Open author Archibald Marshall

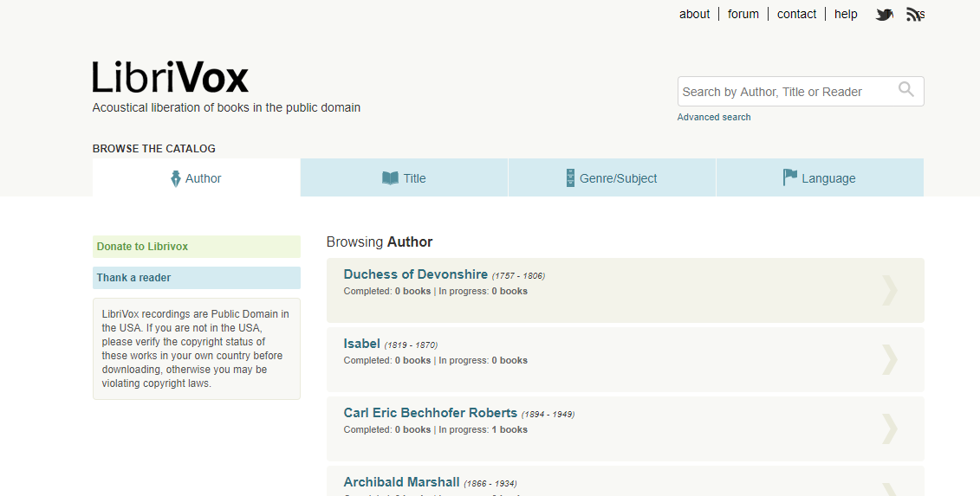coord(402,482)
